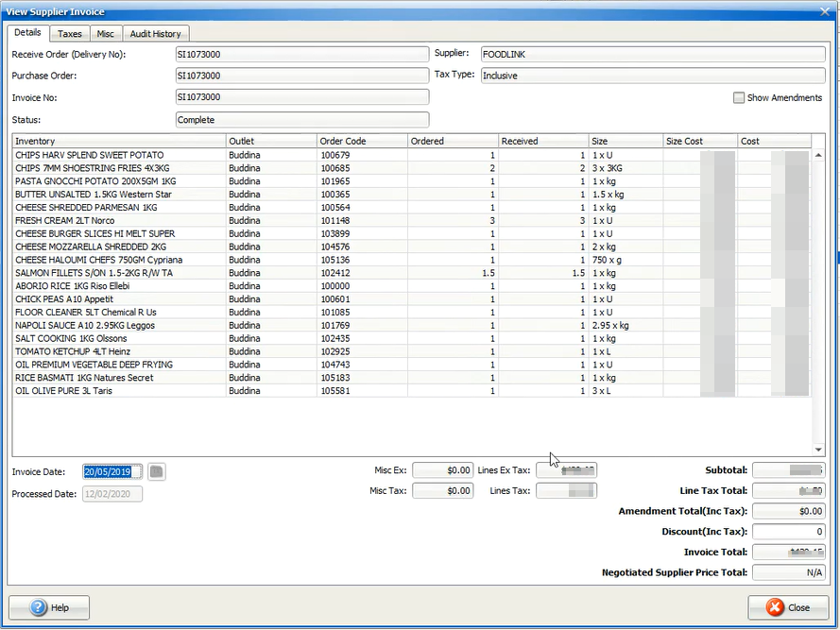Select CHEESE SHREDDED PARMESAN 1KG row
Viewport: 840px width, 630px height.
click(411, 207)
